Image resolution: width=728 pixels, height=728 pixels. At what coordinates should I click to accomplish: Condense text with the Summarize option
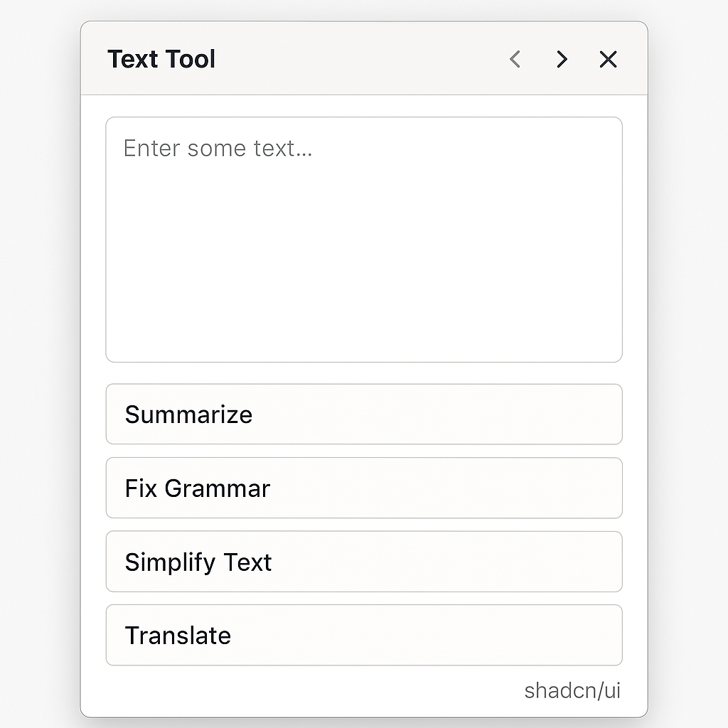point(363,414)
